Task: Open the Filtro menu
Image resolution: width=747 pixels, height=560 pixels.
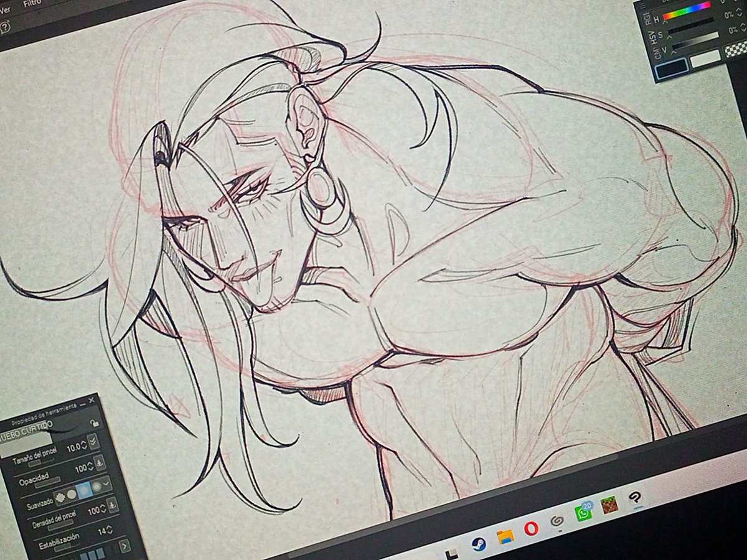Action: click(x=32, y=4)
